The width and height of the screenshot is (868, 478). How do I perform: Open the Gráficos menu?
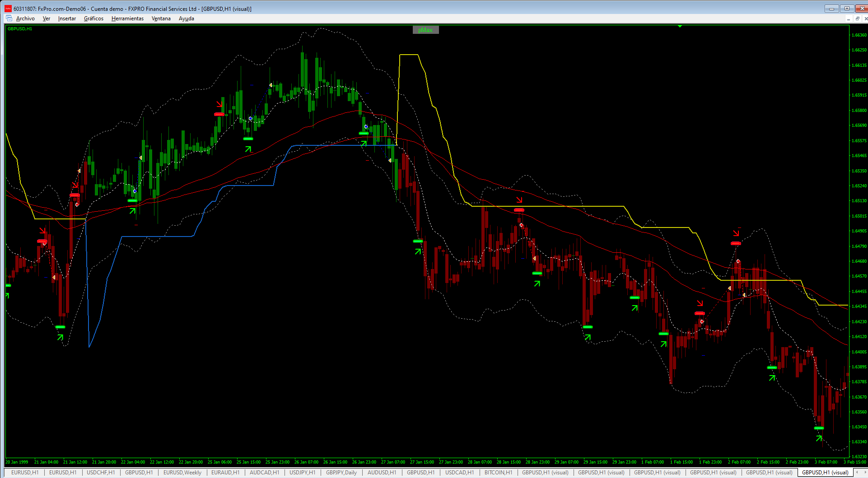click(x=93, y=19)
